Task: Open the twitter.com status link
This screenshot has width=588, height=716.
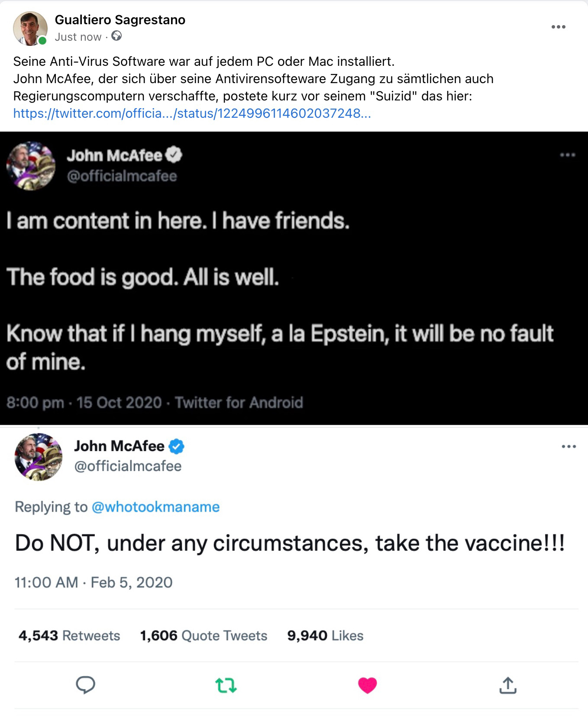Action: (192, 113)
